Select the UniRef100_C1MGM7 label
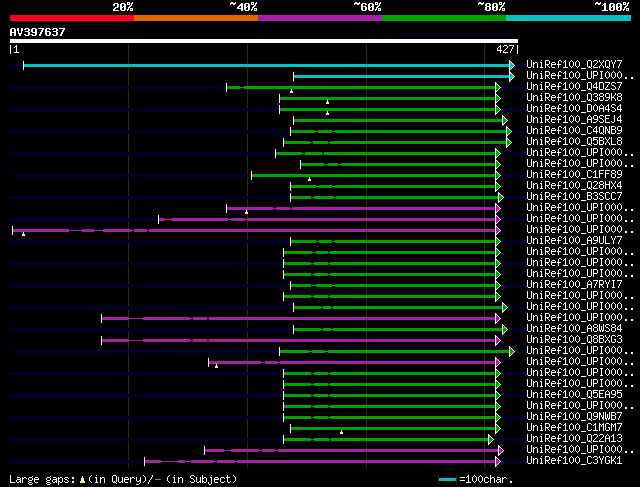This screenshot has height=487, width=640. point(574,428)
